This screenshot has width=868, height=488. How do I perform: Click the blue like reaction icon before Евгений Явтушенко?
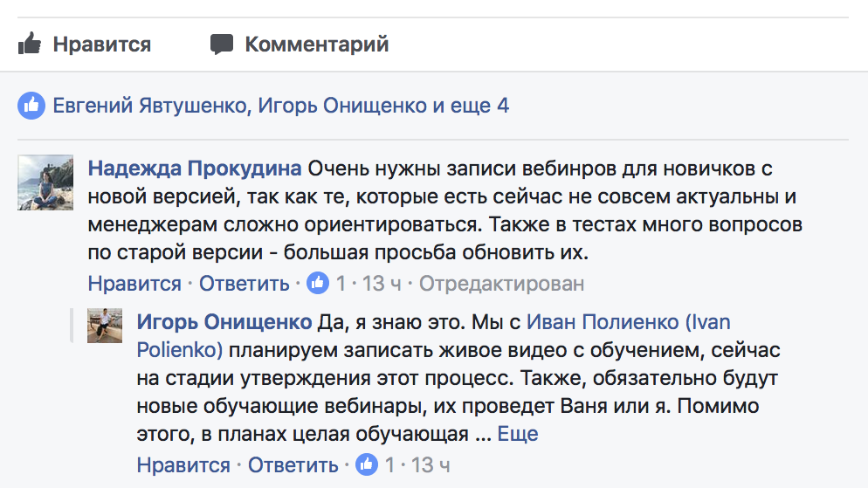[x=31, y=105]
